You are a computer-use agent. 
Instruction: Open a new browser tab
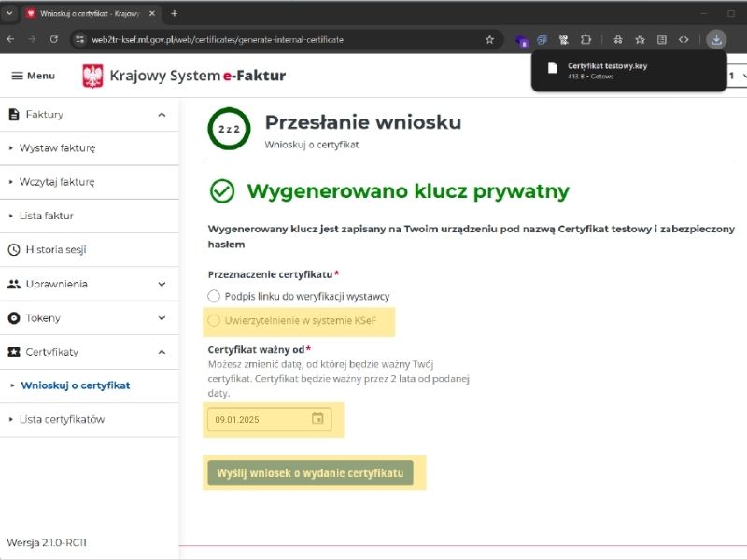point(174,13)
